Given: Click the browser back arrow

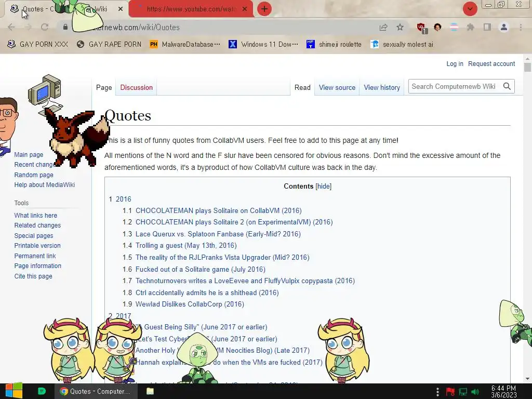Looking at the screenshot, I should 11,27.
